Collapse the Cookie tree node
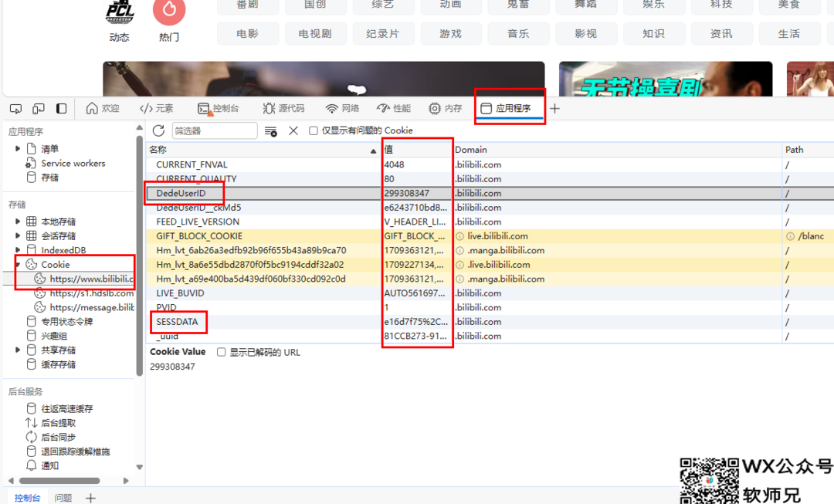834x504 pixels. [18, 264]
